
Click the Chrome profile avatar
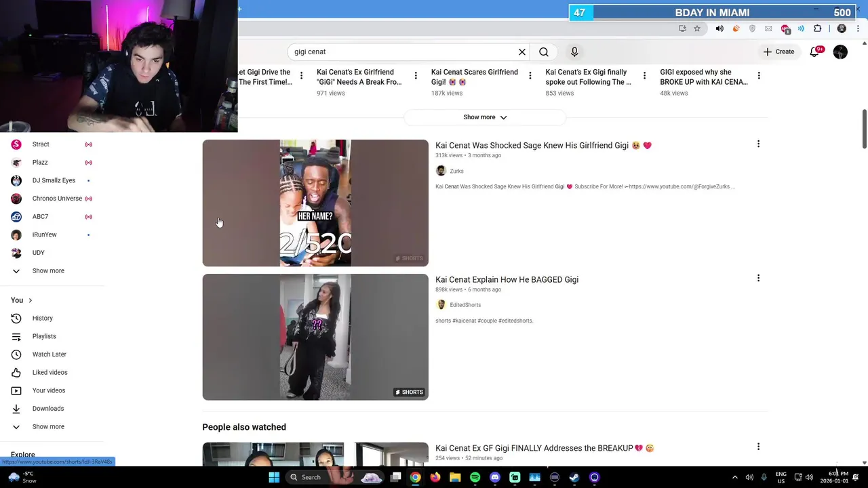coord(842,28)
